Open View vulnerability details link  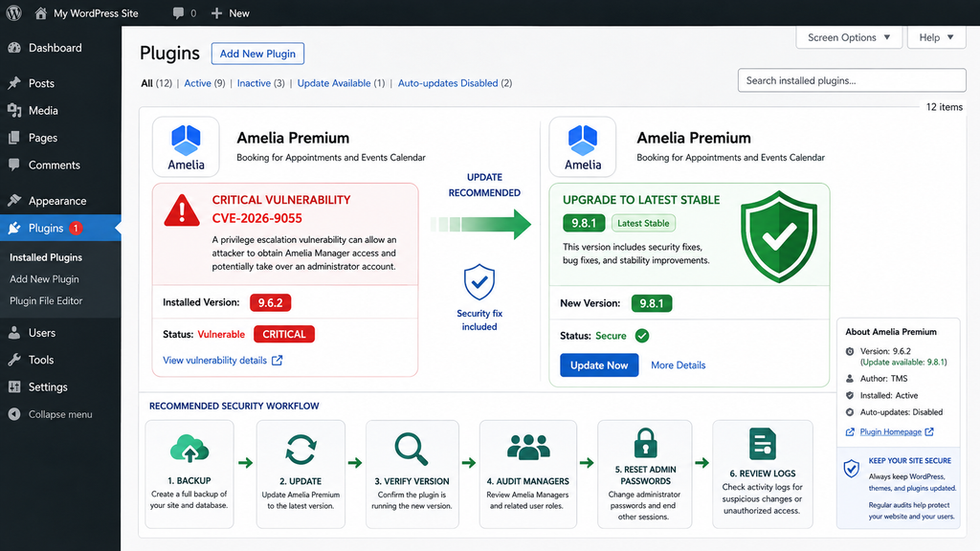214,361
